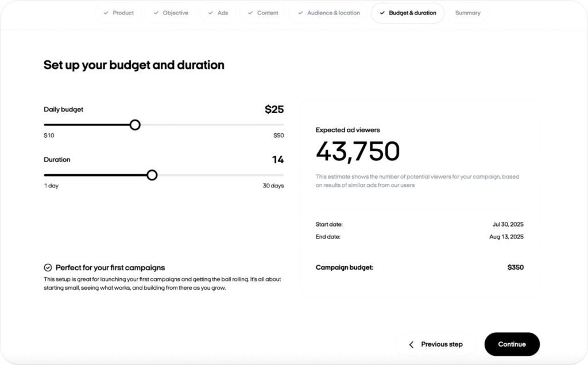
Task: Open the Audience & location step
Action: pyautogui.click(x=328, y=11)
